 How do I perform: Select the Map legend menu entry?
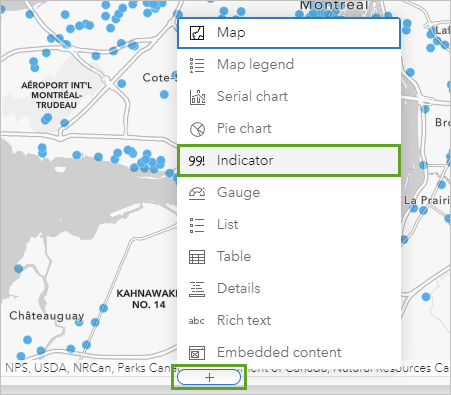click(289, 65)
